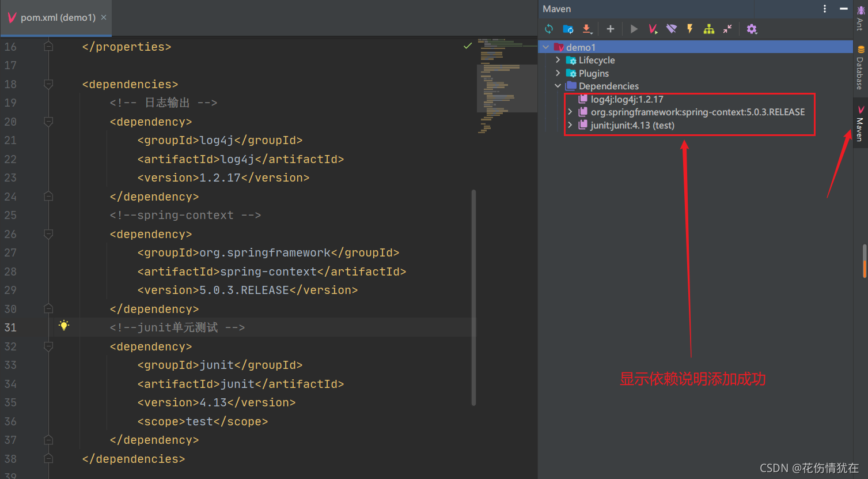Click orange marker on right stripe
This screenshot has width=868, height=479.
865,269
